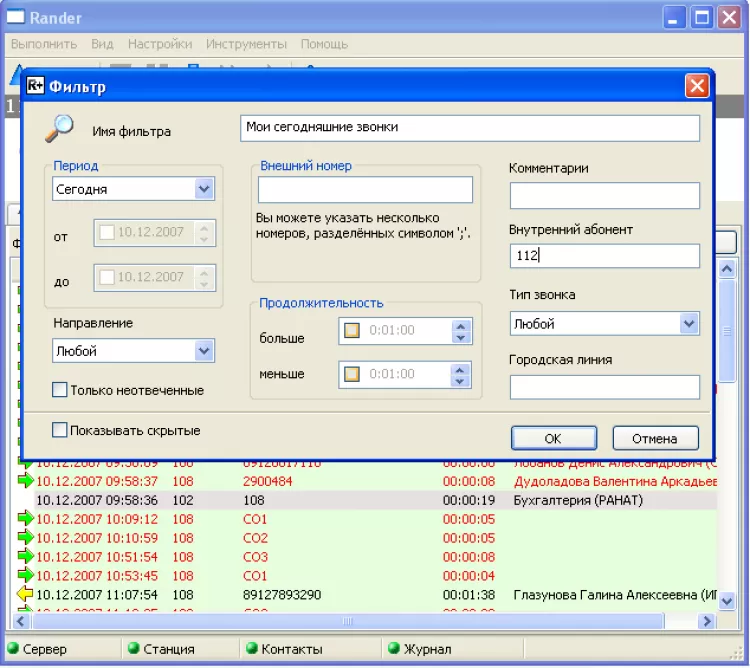Click the Имя фильтра text field
Viewport: 750px width, 668px height.
tap(470, 128)
